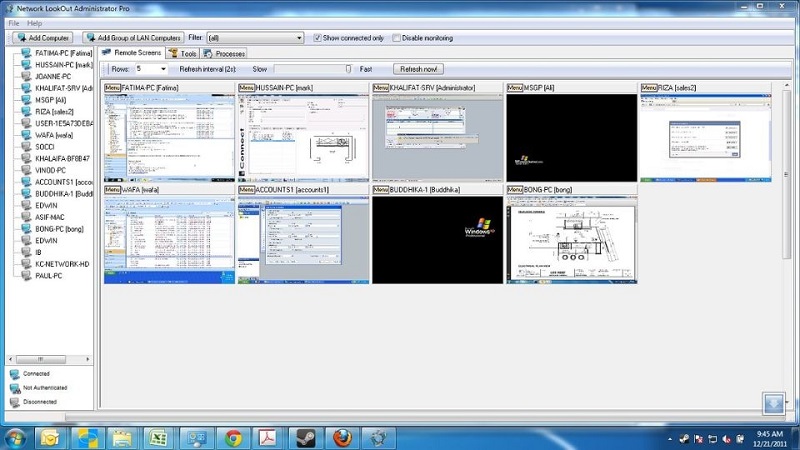Open Google Chrome from the taskbar
This screenshot has height=450, width=800.
point(233,437)
